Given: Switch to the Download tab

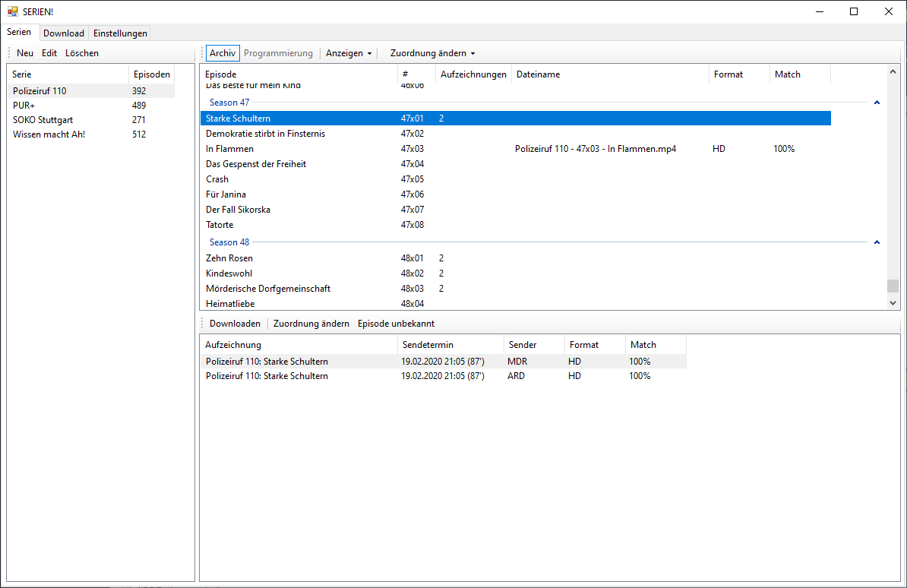Looking at the screenshot, I should pyautogui.click(x=64, y=33).
